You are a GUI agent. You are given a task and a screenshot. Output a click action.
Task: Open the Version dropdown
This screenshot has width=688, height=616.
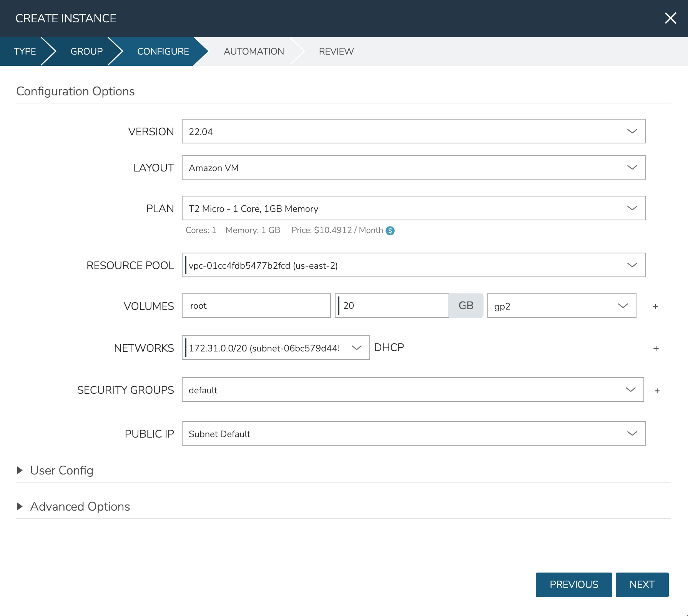click(x=413, y=132)
